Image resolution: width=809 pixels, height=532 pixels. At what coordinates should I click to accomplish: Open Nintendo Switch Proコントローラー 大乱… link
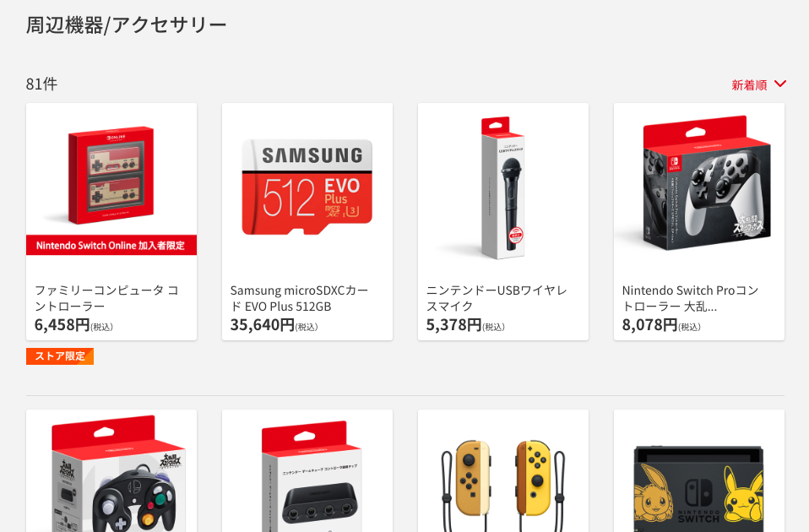coord(690,298)
